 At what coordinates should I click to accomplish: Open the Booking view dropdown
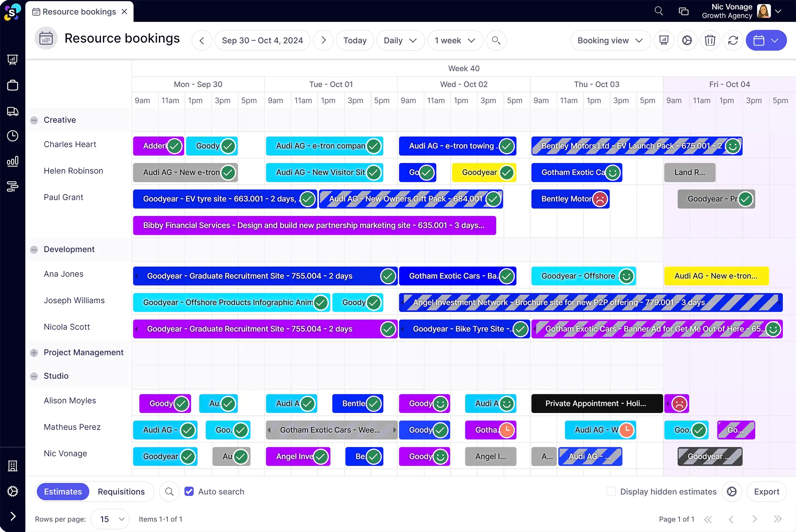pyautogui.click(x=610, y=40)
